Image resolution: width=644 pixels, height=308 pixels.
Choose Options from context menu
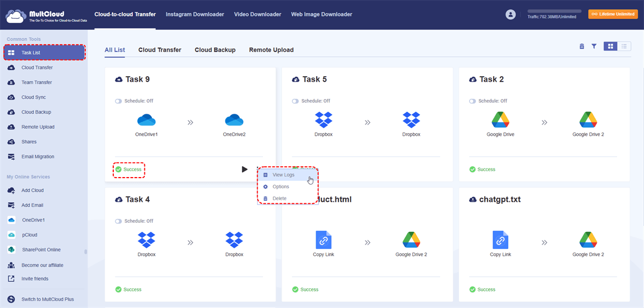point(287,187)
